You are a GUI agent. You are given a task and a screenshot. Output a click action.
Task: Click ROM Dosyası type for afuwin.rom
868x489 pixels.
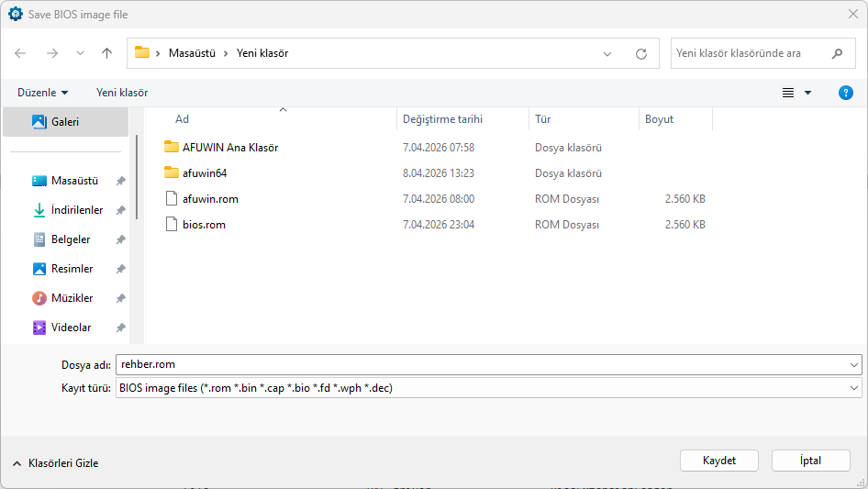point(567,199)
